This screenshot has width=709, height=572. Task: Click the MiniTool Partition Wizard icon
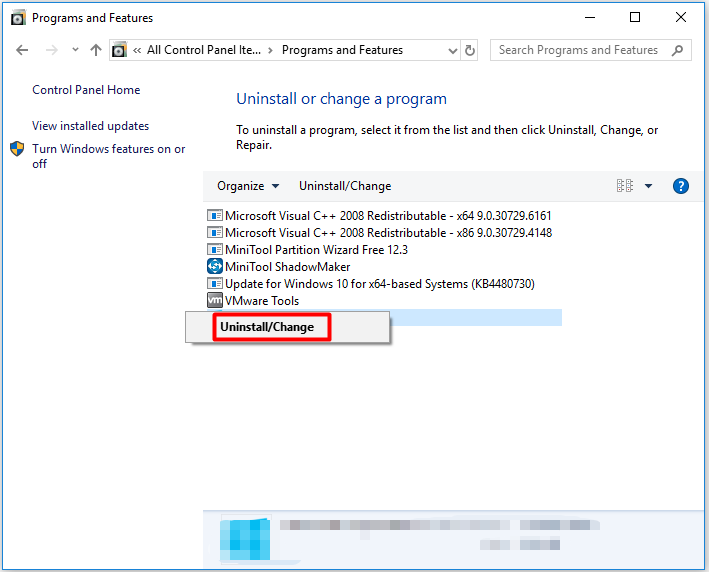click(x=215, y=249)
